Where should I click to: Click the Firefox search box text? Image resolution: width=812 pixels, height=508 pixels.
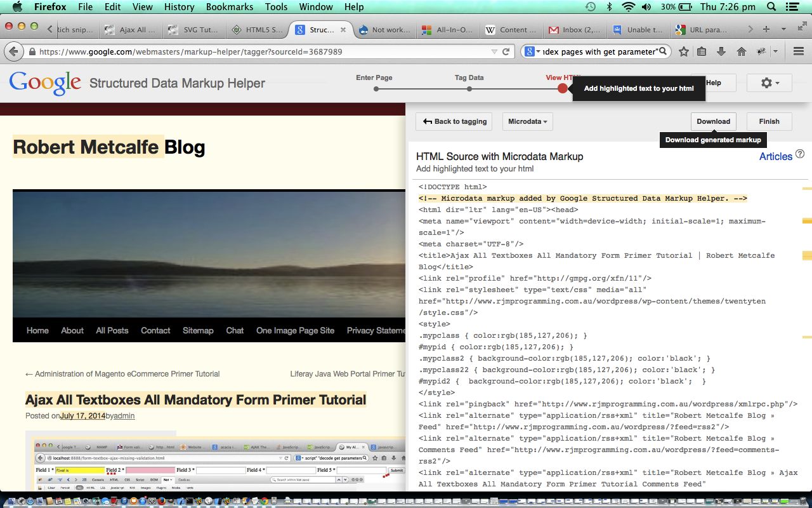click(599, 51)
